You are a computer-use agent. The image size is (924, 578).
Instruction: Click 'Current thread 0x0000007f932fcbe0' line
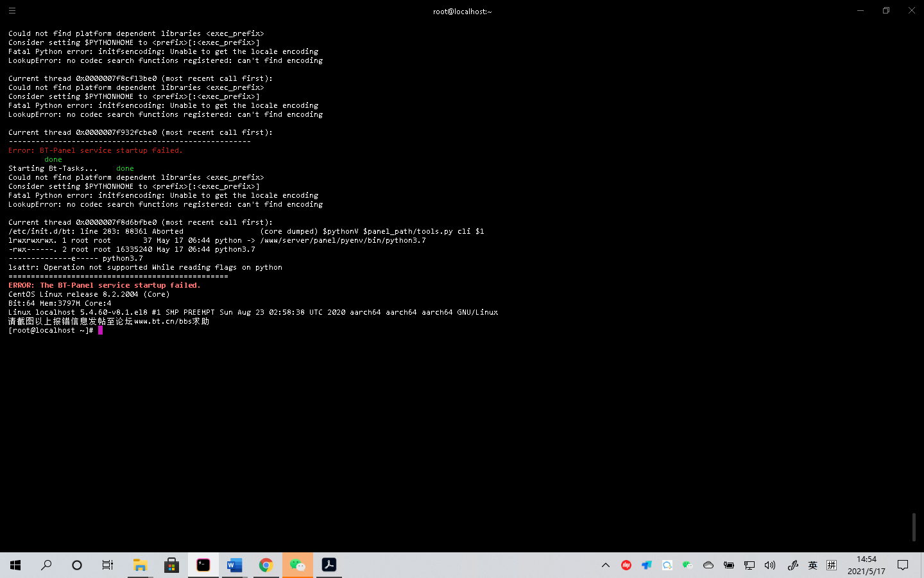coord(141,132)
